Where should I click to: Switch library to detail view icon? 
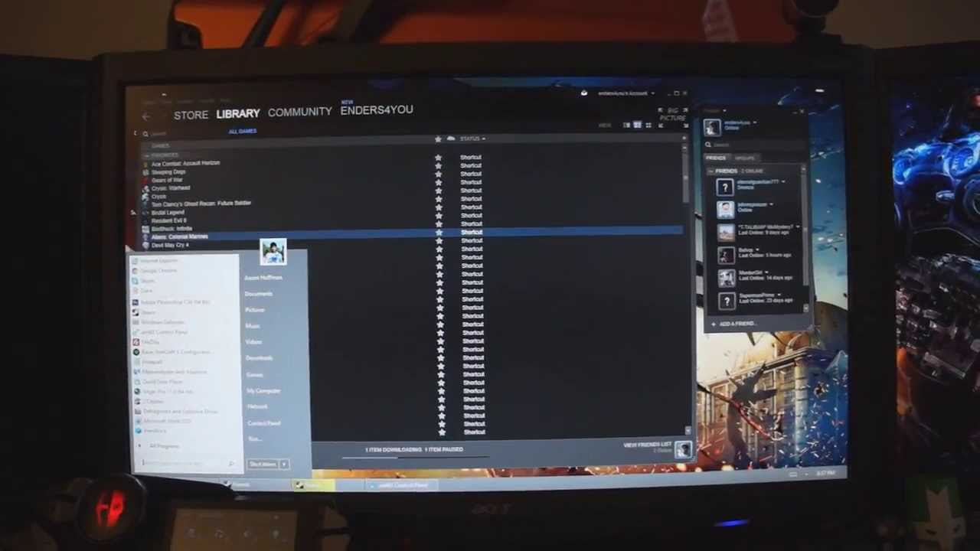tap(626, 125)
